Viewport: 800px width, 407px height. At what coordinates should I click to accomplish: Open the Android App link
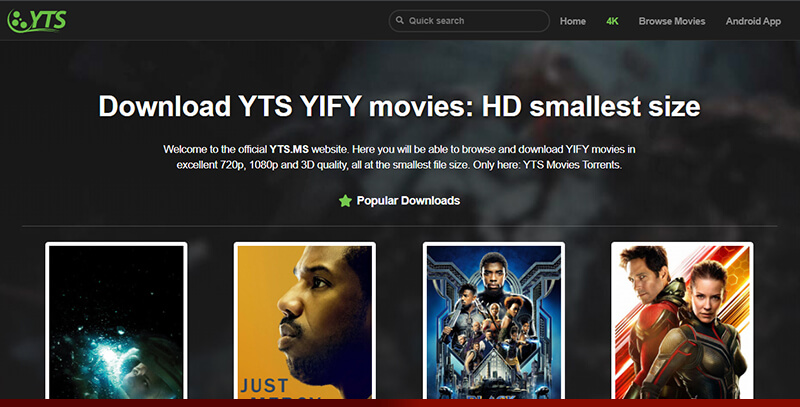(x=753, y=21)
